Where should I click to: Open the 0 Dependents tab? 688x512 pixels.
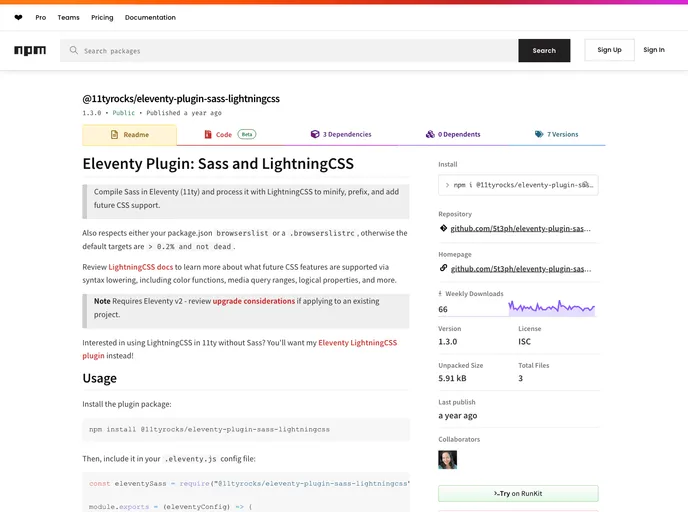click(453, 134)
